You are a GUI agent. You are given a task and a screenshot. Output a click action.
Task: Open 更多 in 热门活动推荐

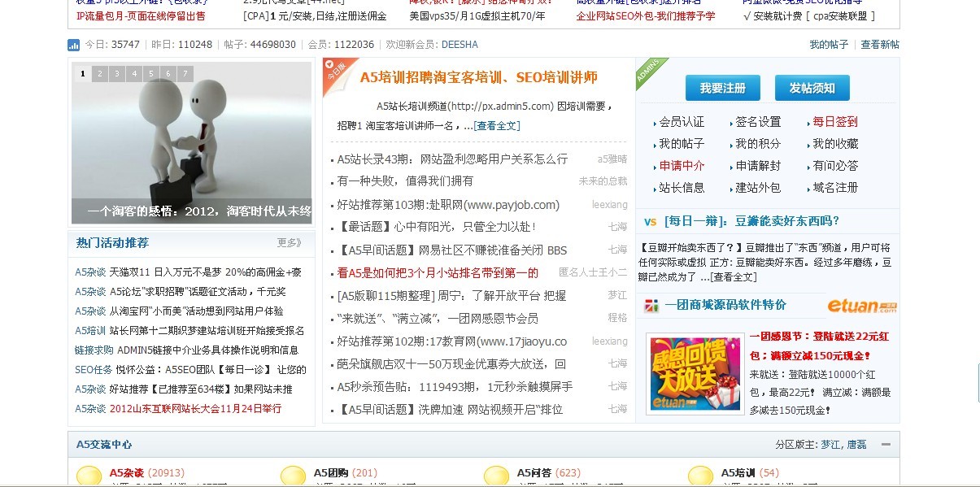pyautogui.click(x=290, y=242)
